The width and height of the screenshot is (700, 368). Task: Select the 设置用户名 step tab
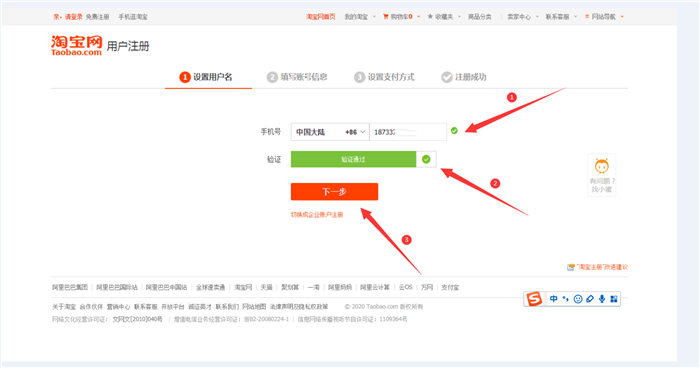point(208,77)
